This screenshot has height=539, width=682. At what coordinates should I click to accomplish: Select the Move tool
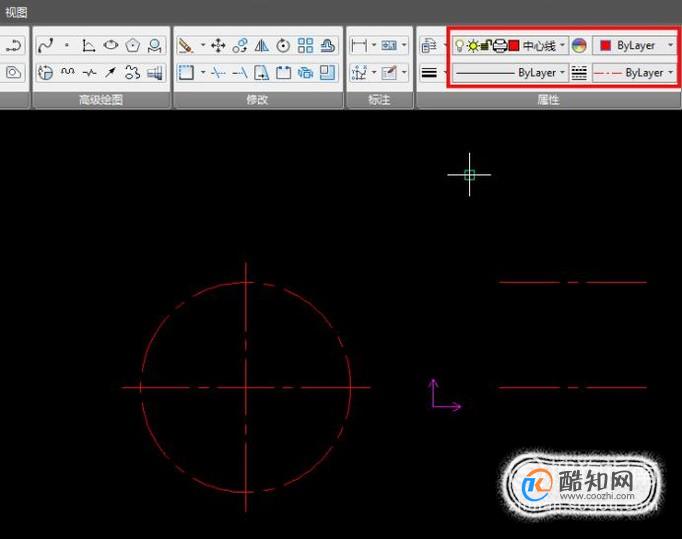coord(218,45)
